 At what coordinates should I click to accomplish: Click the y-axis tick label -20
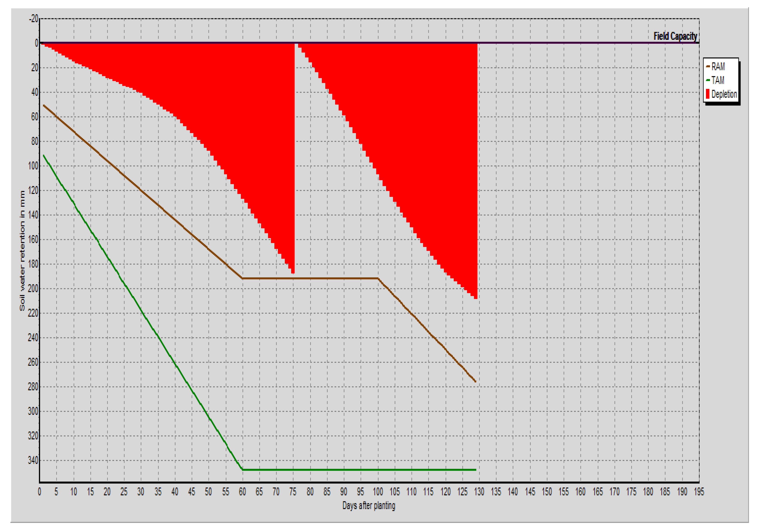(x=33, y=19)
